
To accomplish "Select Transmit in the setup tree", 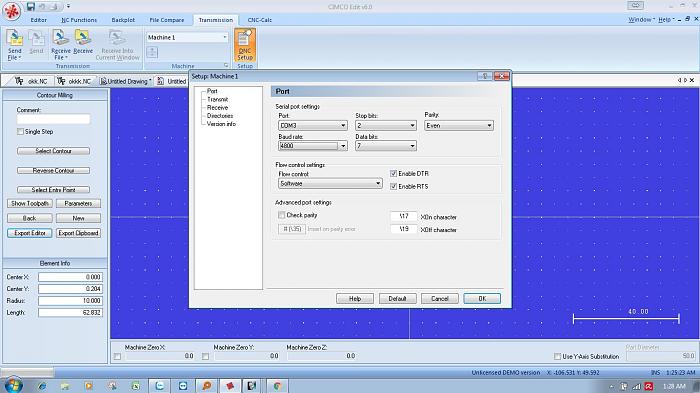I will click(x=217, y=99).
